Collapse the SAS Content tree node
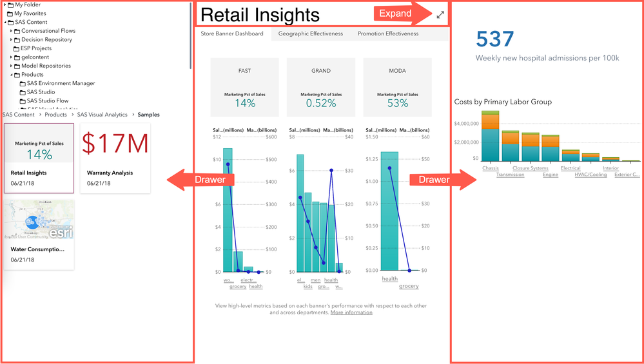 [5, 22]
